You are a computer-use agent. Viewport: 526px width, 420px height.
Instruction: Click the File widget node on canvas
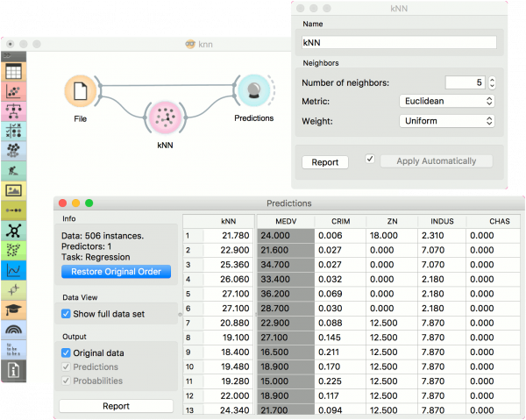click(x=80, y=90)
